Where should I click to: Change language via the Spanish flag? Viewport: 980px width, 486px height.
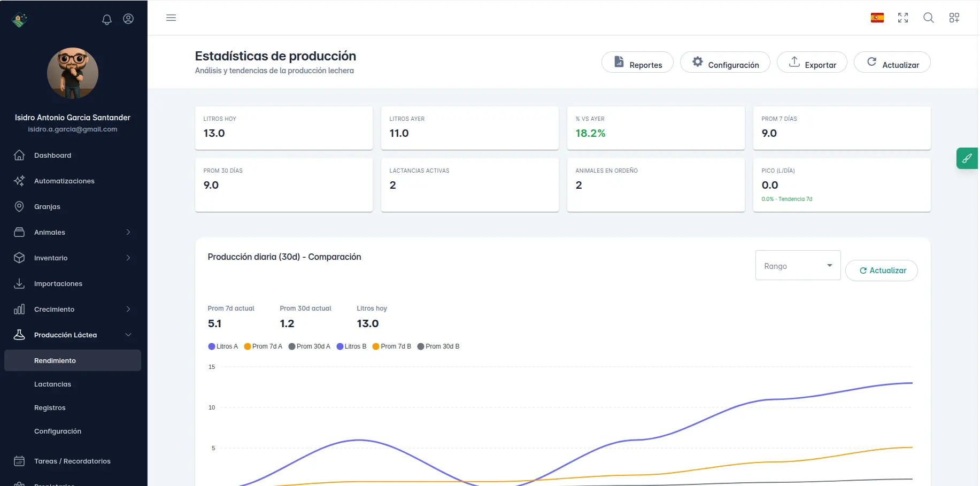(877, 17)
